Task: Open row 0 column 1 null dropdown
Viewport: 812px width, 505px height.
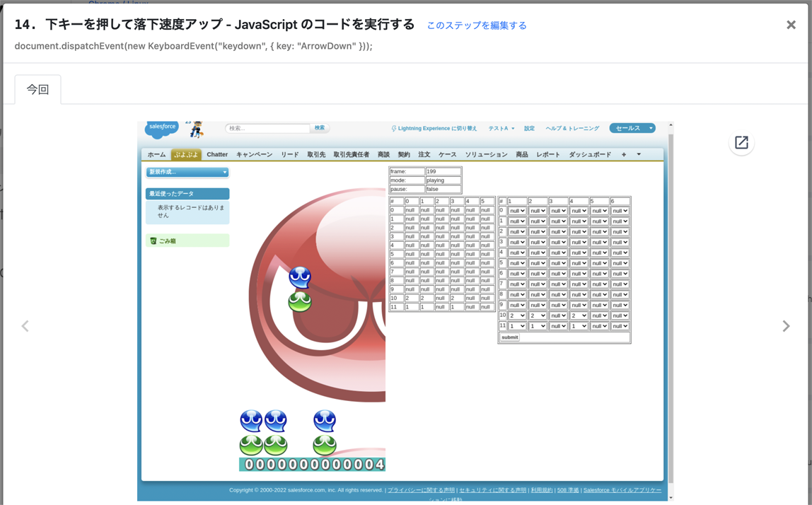Action: click(x=517, y=211)
